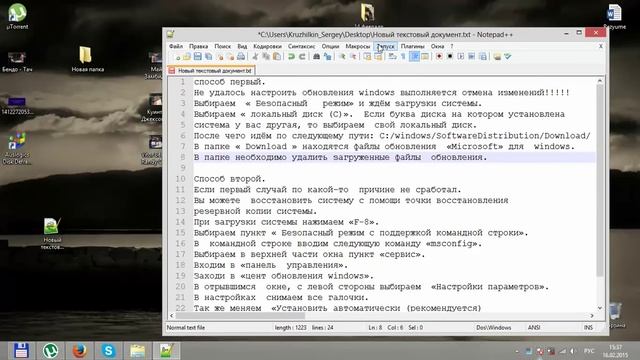Viewport: 640px width, 360px height.
Task: Undo with the green undo arrow icon
Action: coord(291,57)
